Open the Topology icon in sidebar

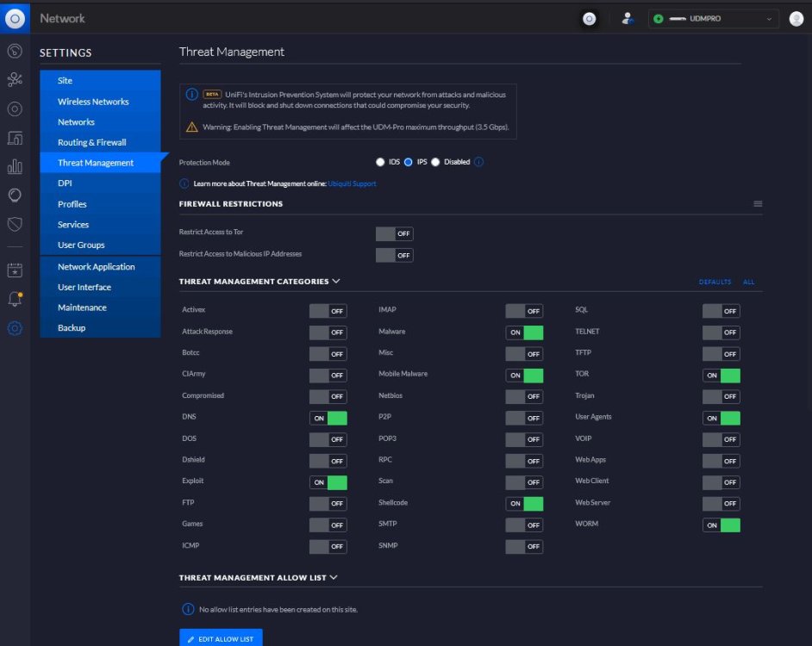[15, 80]
